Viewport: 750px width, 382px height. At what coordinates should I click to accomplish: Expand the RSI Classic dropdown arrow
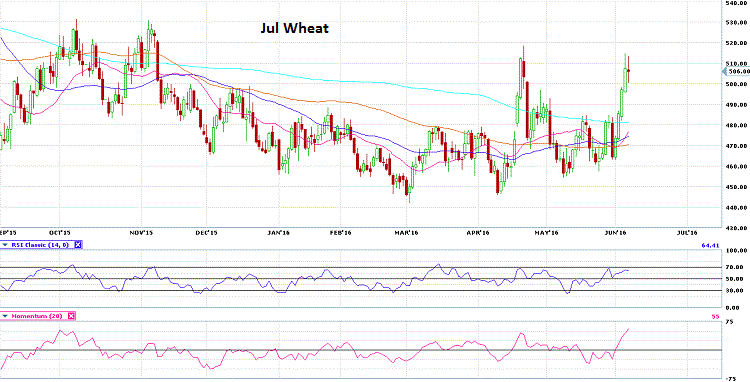pyautogui.click(x=5, y=245)
